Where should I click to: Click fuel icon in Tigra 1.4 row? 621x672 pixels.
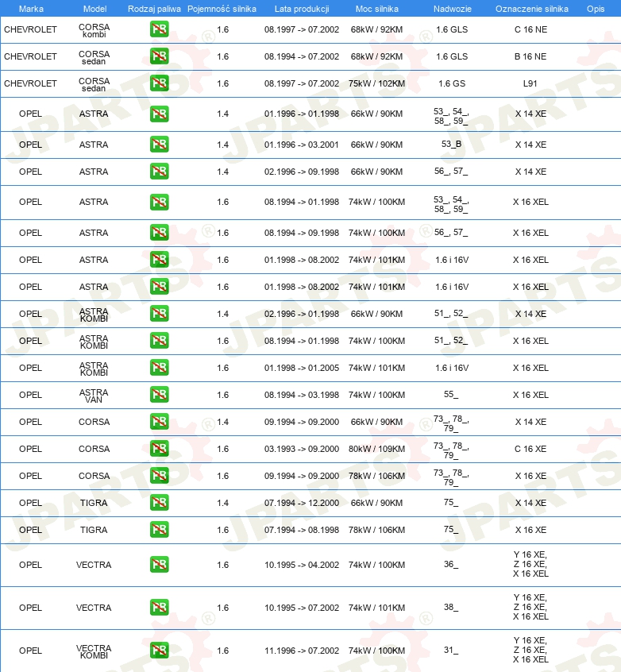coord(159,502)
